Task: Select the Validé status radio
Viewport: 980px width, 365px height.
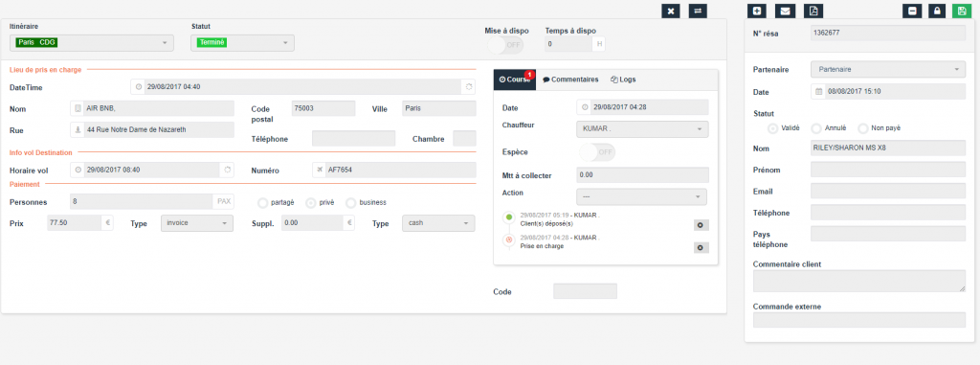Action: click(773, 128)
